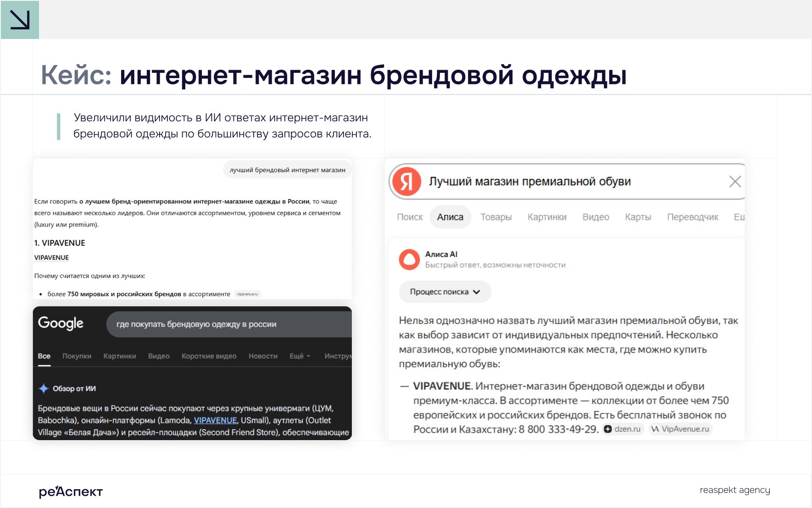
Task: Open the Картинки tab in Yandex
Action: [547, 217]
